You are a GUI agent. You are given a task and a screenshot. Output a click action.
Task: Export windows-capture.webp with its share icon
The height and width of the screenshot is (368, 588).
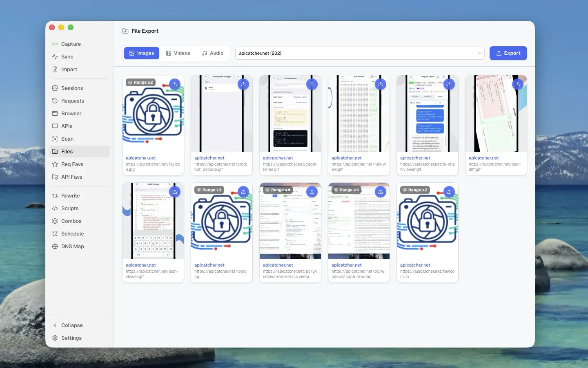coord(381,192)
